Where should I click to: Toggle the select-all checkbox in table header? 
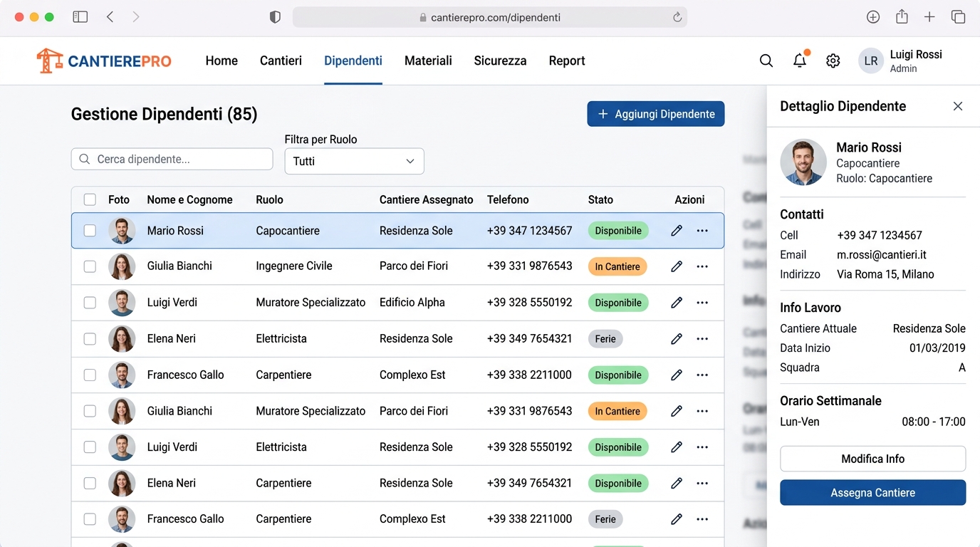pos(90,199)
